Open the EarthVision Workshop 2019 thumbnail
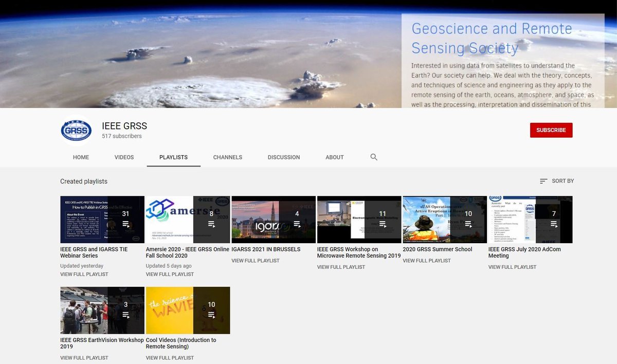The height and width of the screenshot is (364, 617). click(102, 310)
